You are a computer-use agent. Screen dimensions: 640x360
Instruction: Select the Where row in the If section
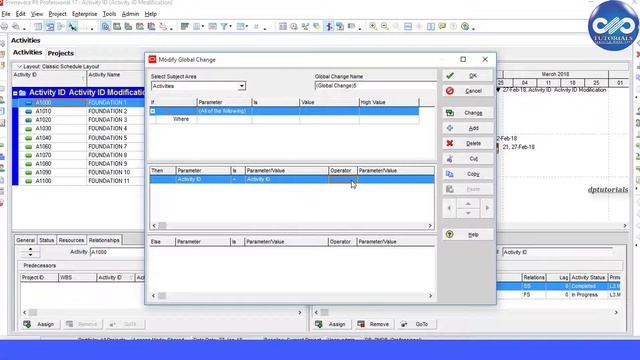[x=285, y=119]
